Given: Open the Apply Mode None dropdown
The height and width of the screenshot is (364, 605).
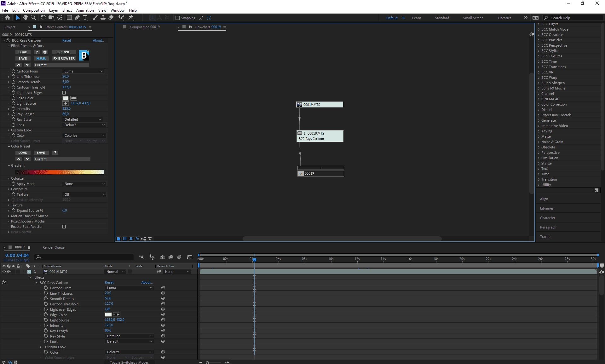Looking at the screenshot, I should (x=84, y=184).
